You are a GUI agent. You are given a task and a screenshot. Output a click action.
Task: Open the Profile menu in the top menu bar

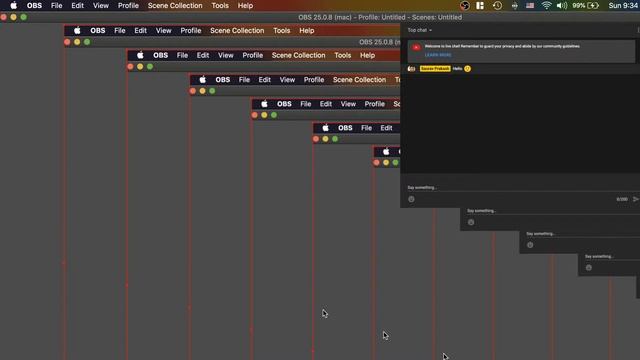click(x=128, y=6)
